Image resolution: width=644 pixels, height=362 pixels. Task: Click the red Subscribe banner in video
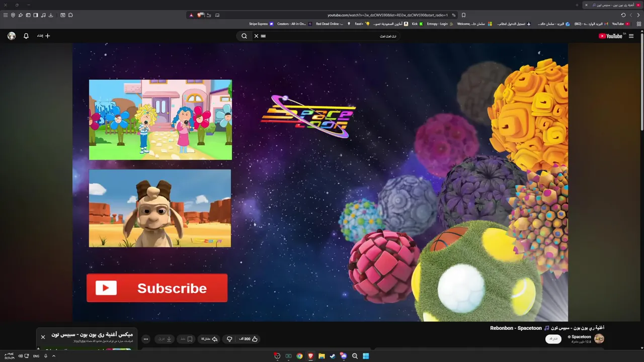[157, 288]
